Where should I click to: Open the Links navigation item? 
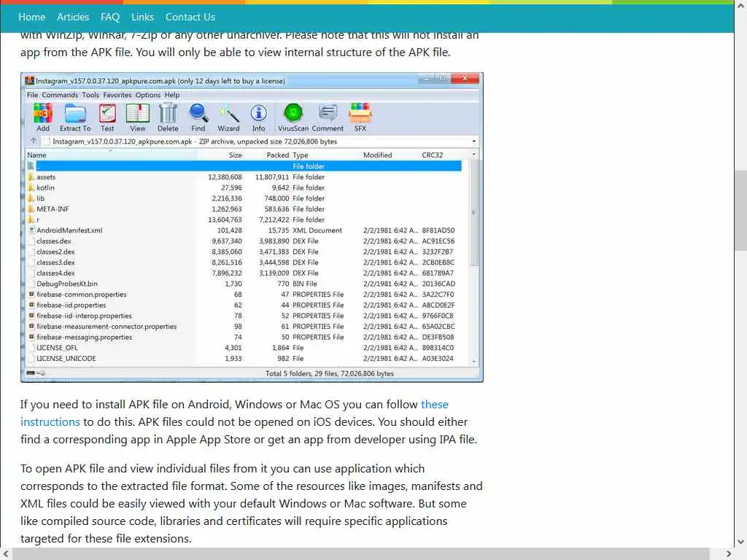coord(142,17)
